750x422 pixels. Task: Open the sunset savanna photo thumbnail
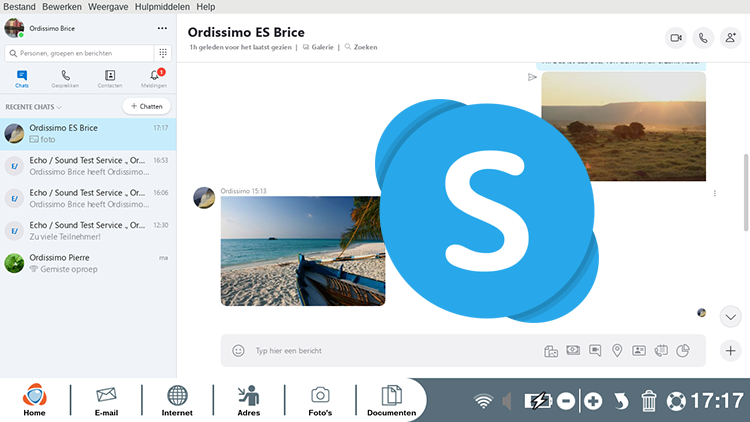pyautogui.click(x=623, y=126)
